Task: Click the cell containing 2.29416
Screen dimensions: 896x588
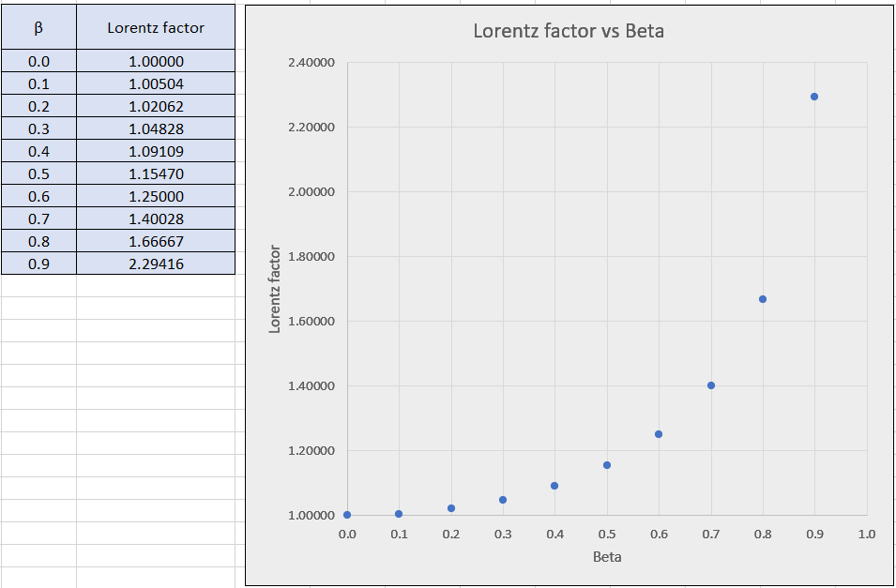Action: click(156, 264)
